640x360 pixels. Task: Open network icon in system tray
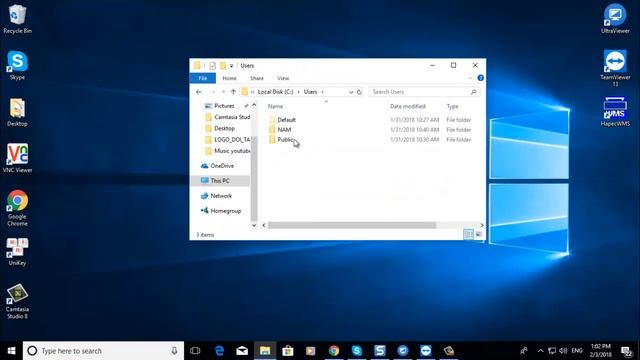pos(552,351)
